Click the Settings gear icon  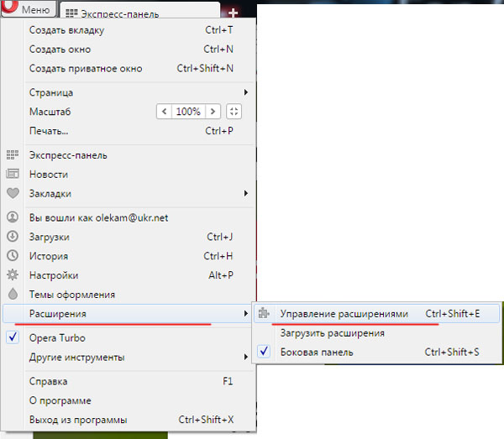pos(13,275)
